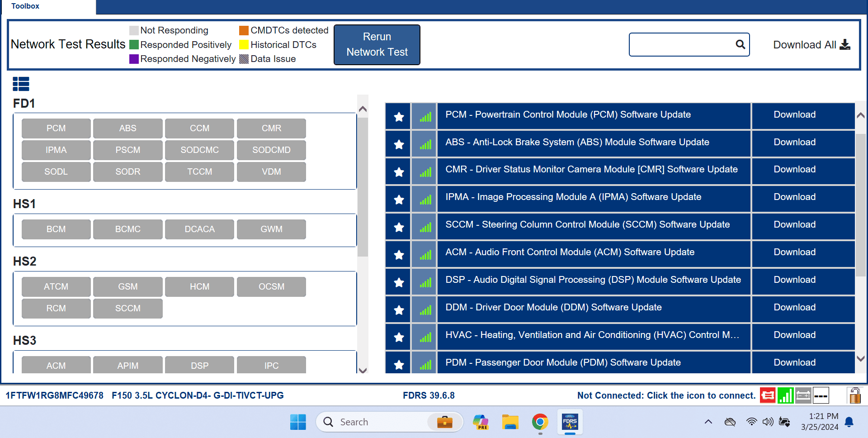
Task: Star the SCCM Software Update row
Action: tap(398, 227)
